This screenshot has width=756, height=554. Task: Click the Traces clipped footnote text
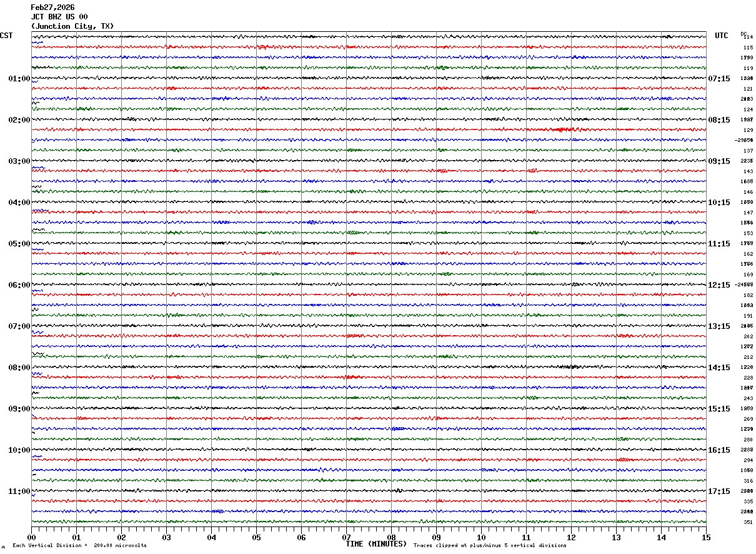(490, 546)
